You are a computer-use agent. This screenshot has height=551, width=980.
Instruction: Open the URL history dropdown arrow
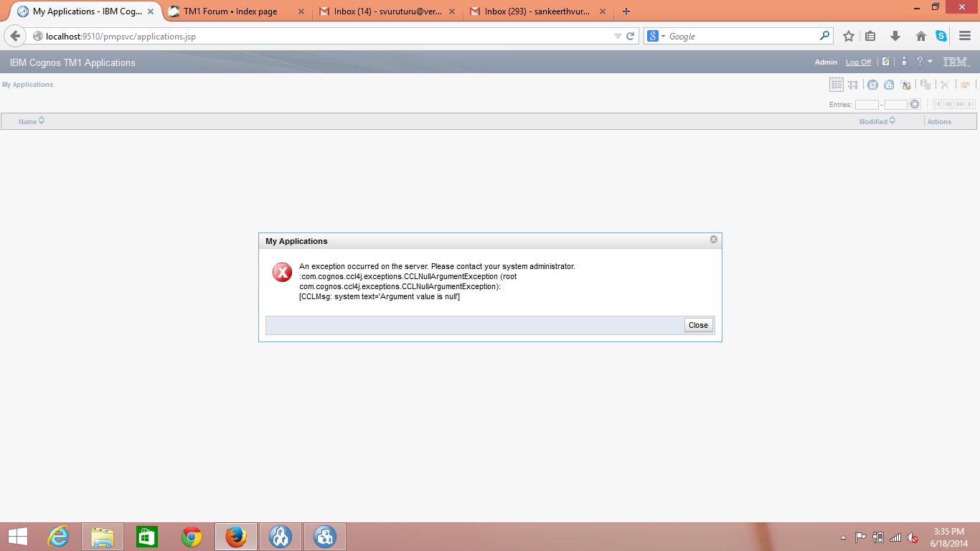(x=618, y=36)
